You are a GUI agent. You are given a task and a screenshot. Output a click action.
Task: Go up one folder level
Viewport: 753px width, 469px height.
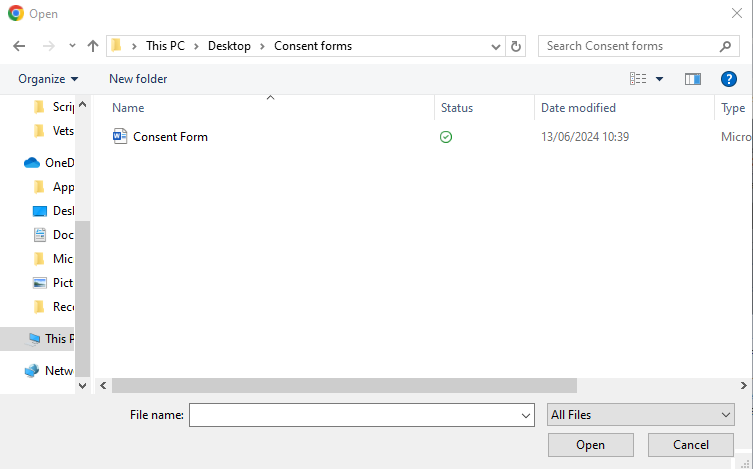pyautogui.click(x=93, y=46)
